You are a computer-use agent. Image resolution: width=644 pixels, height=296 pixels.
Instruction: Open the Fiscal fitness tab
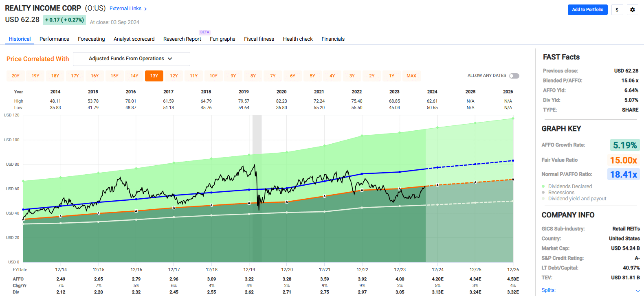point(259,39)
